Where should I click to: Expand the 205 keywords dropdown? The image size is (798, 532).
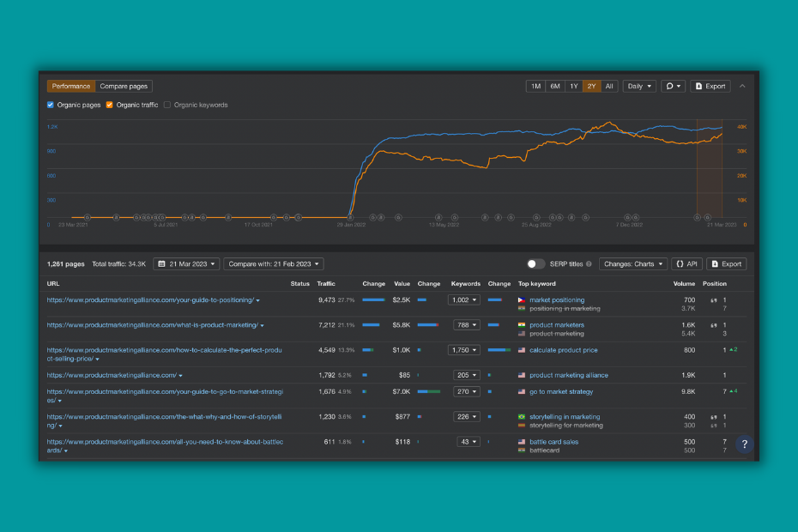click(466, 375)
